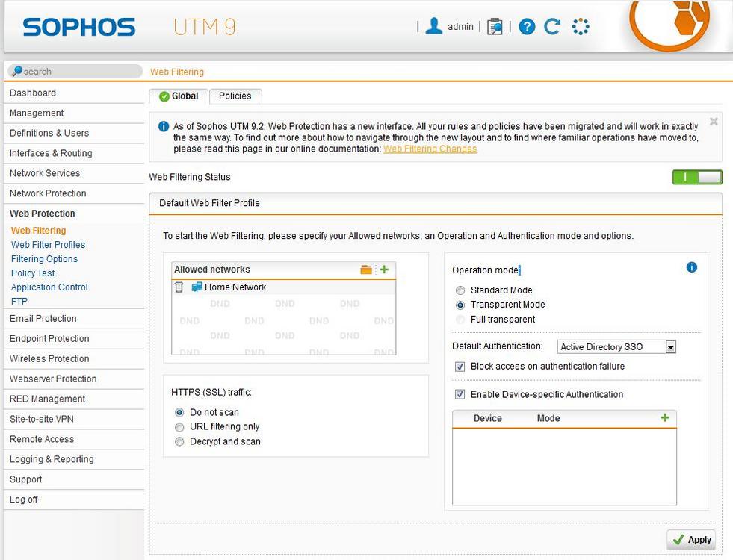Click Operation mode info icon

(x=692, y=267)
